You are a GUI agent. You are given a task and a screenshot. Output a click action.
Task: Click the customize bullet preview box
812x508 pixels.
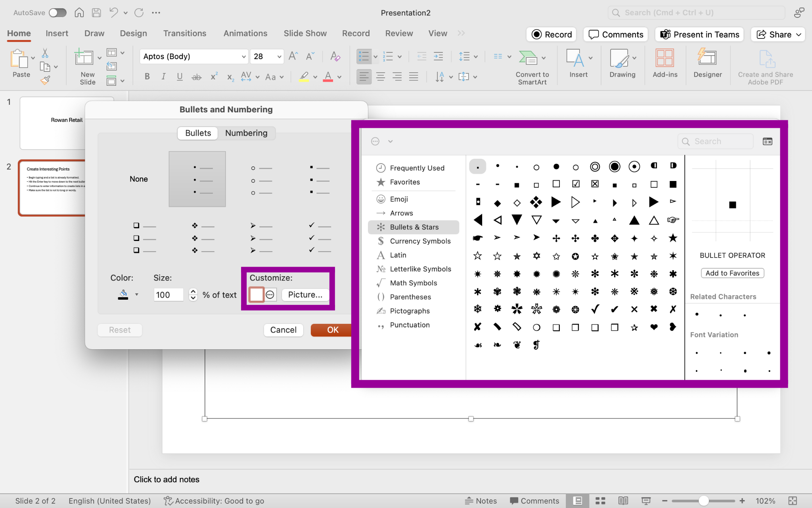pyautogui.click(x=256, y=294)
